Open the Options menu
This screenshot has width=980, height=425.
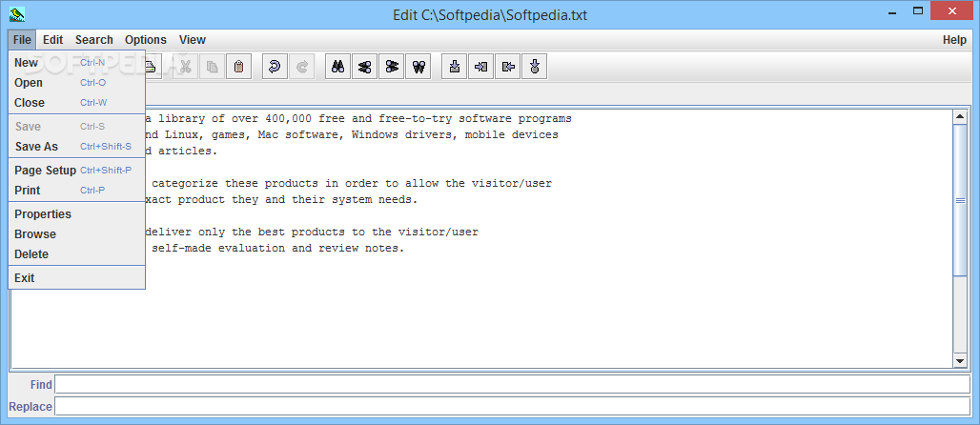[x=146, y=39]
